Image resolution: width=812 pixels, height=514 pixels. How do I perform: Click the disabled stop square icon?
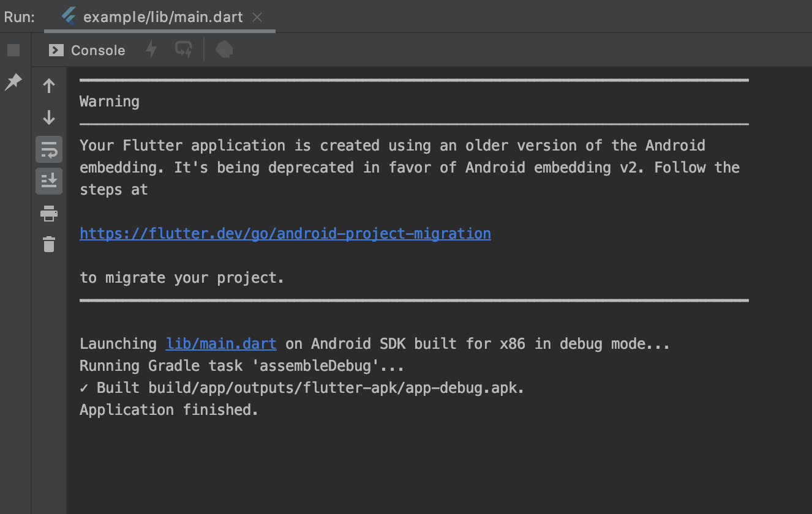pos(13,50)
